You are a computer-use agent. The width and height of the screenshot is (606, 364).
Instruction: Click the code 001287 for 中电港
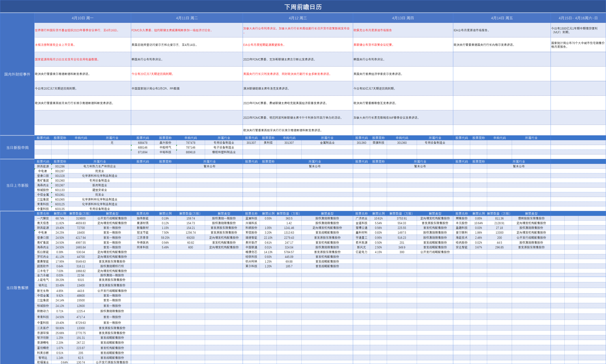tap(60, 171)
